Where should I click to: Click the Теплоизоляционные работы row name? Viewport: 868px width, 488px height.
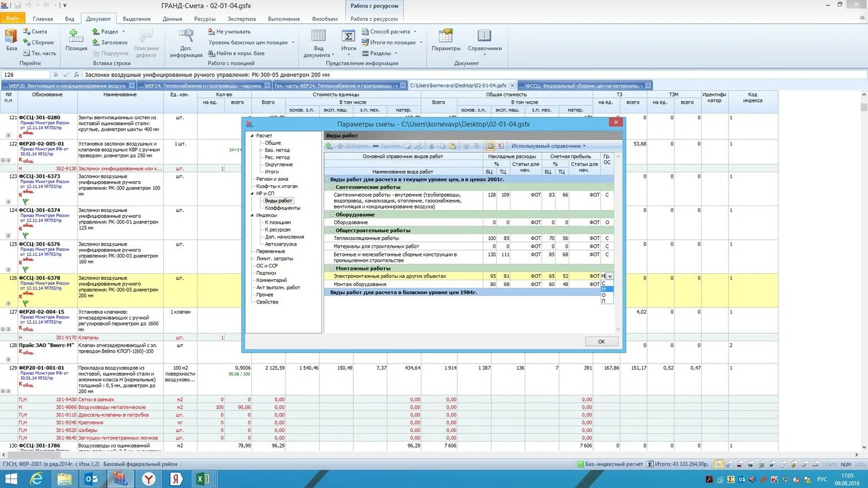click(x=366, y=239)
